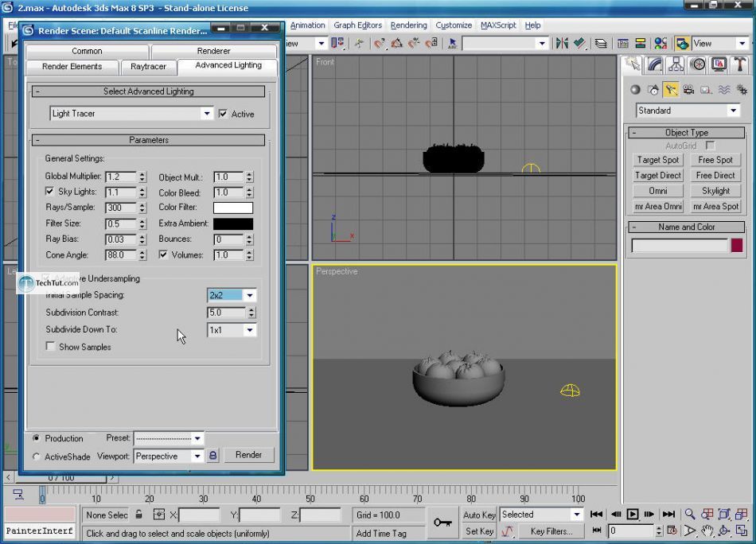Collapse the Select Advanced Lighting rollout

[148, 91]
